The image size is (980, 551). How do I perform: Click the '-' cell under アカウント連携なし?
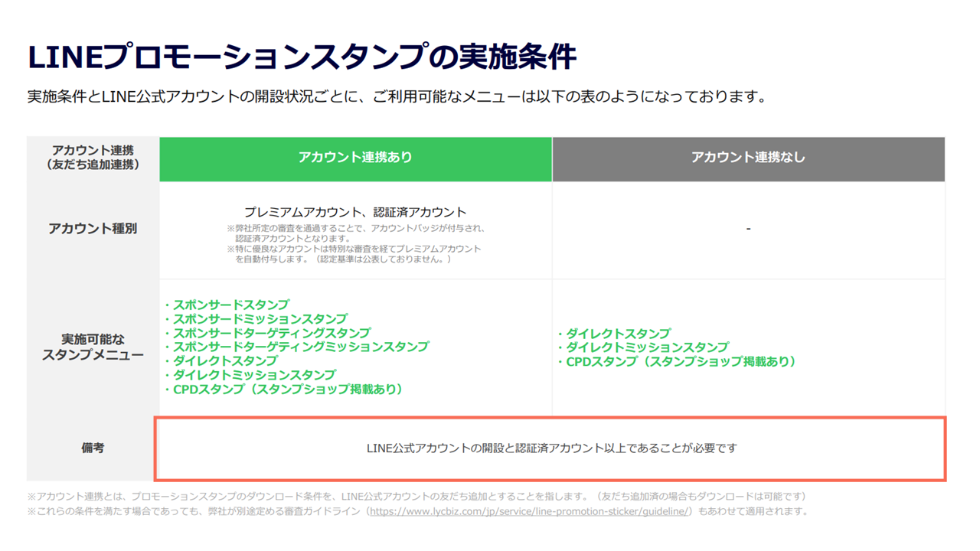(748, 229)
